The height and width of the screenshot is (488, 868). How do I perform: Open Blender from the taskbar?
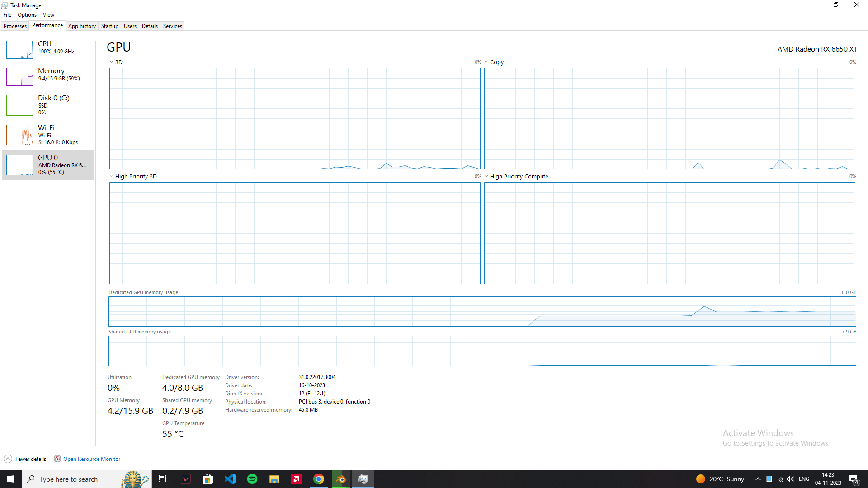pyautogui.click(x=341, y=479)
